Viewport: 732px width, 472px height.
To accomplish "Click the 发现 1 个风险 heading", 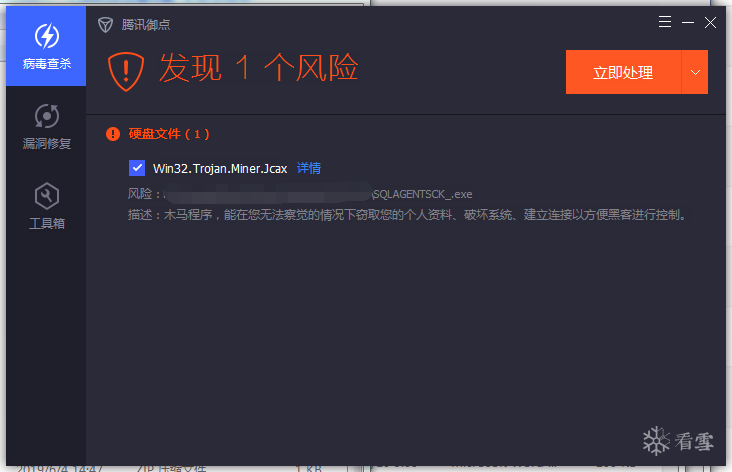I will click(x=259, y=68).
